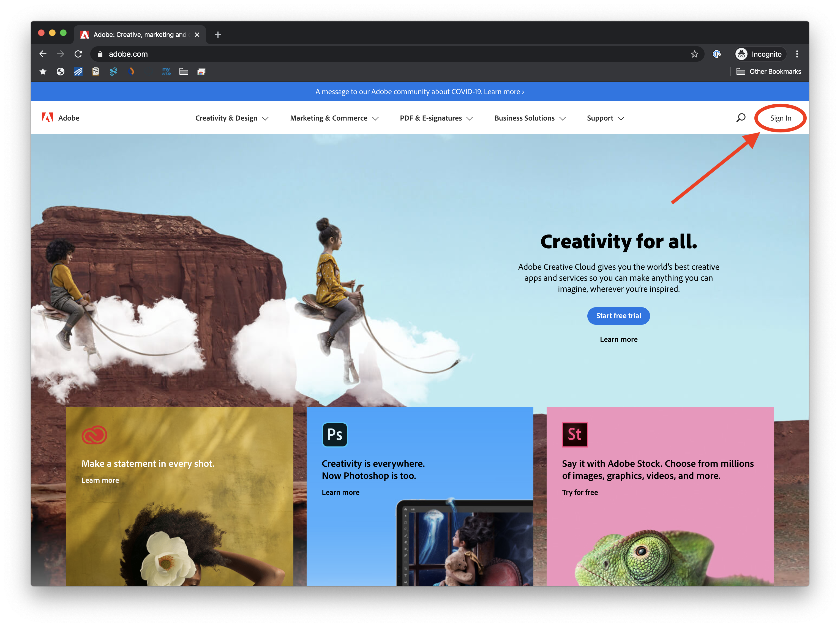Viewport: 840px width, 627px height.
Task: Click the search magnifier icon in Adobe header
Action: click(x=741, y=118)
